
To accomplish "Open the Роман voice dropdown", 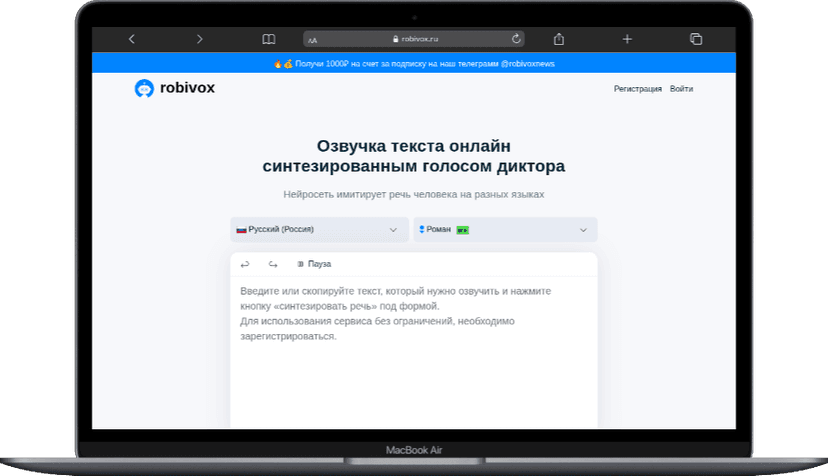I will [505, 230].
